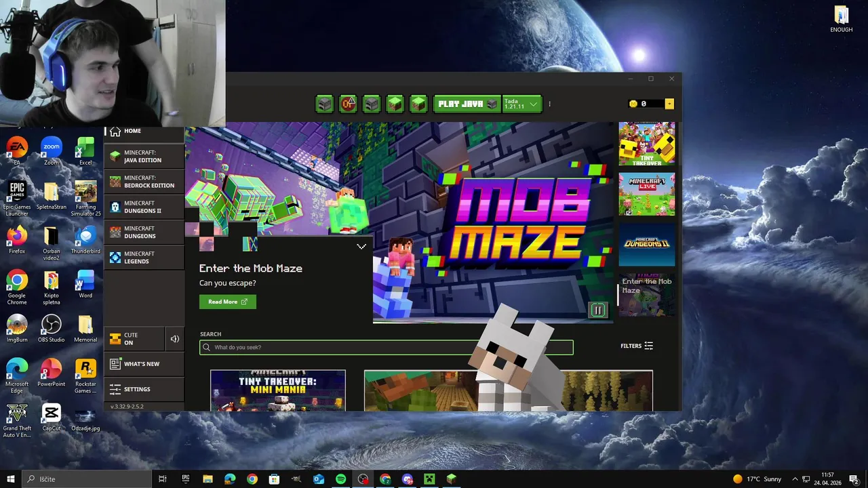
Task: Open the OBS Studio desktop shortcut
Action: point(51,329)
